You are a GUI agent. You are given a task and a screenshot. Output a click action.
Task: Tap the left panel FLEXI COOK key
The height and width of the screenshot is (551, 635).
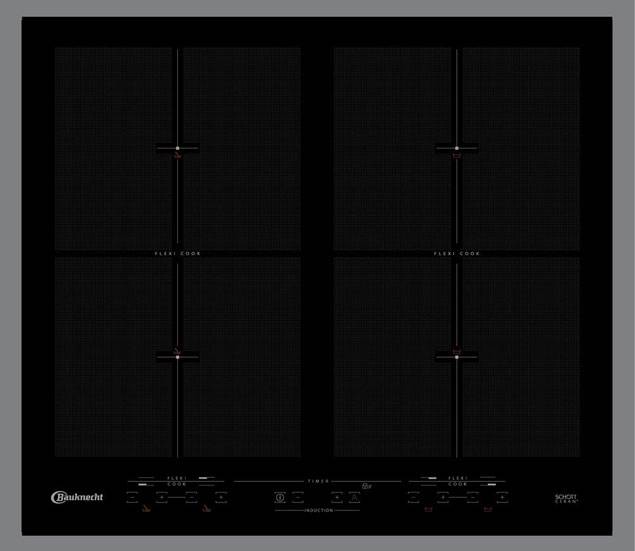click(x=177, y=481)
